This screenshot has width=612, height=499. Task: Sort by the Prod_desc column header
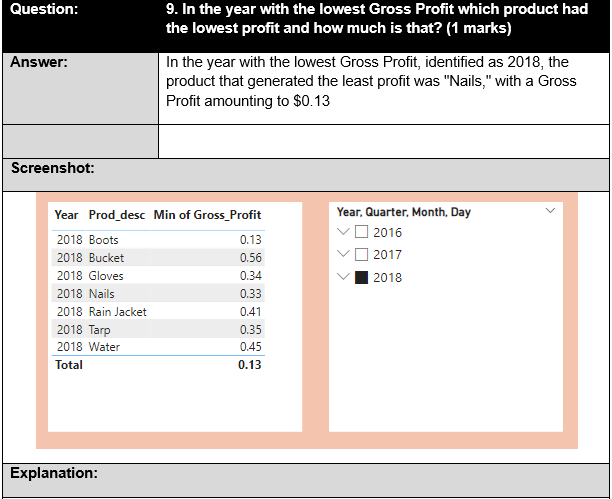[117, 215]
